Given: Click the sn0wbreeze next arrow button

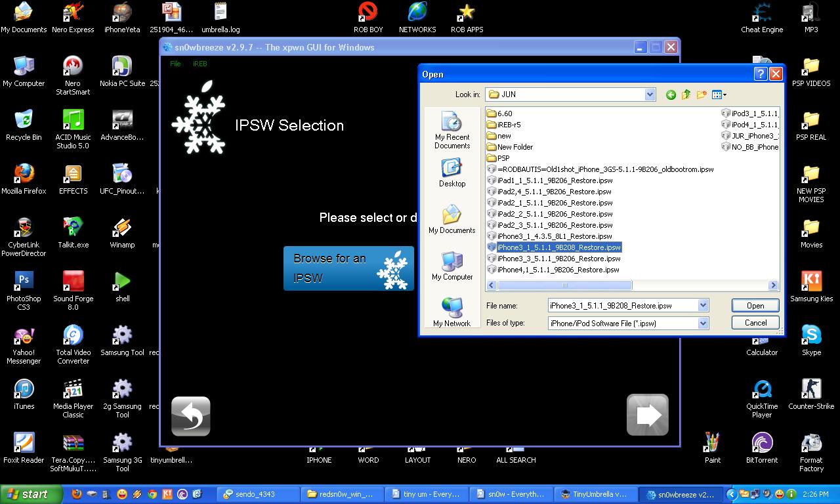Looking at the screenshot, I should click(x=648, y=415).
